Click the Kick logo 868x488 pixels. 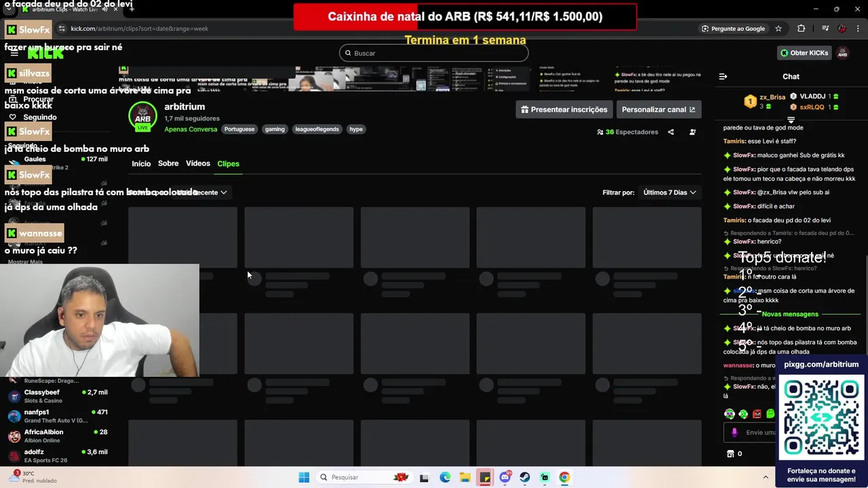tap(45, 53)
